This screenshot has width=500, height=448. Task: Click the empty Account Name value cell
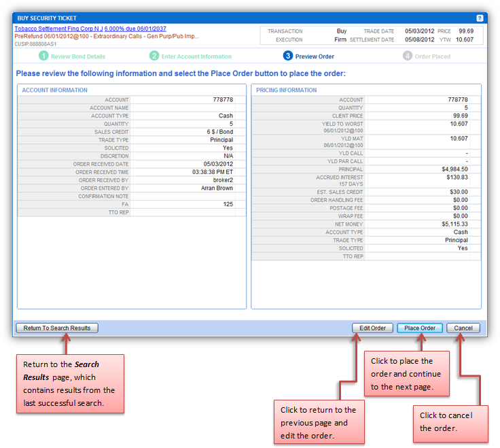[x=183, y=107]
